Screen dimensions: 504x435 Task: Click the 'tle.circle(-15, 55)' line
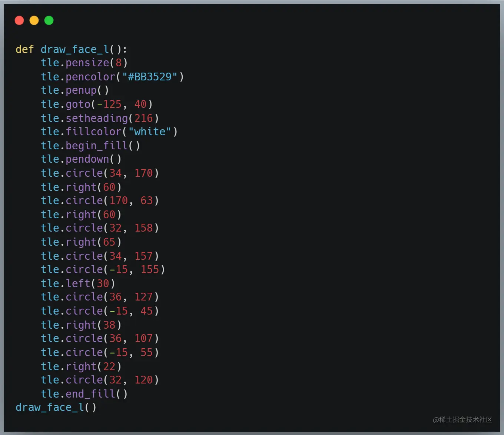pyautogui.click(x=100, y=352)
